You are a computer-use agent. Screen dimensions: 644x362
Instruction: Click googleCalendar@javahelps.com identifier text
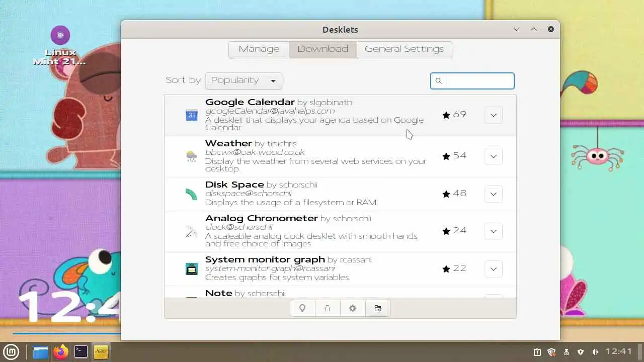[270, 111]
